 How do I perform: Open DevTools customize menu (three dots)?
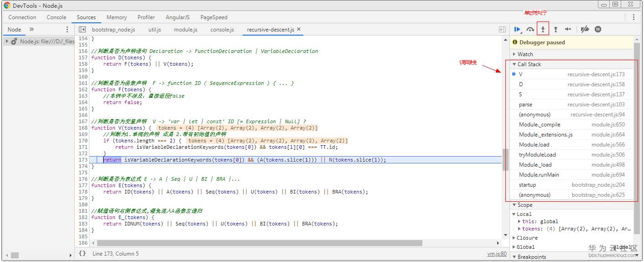pyautogui.click(x=634, y=17)
